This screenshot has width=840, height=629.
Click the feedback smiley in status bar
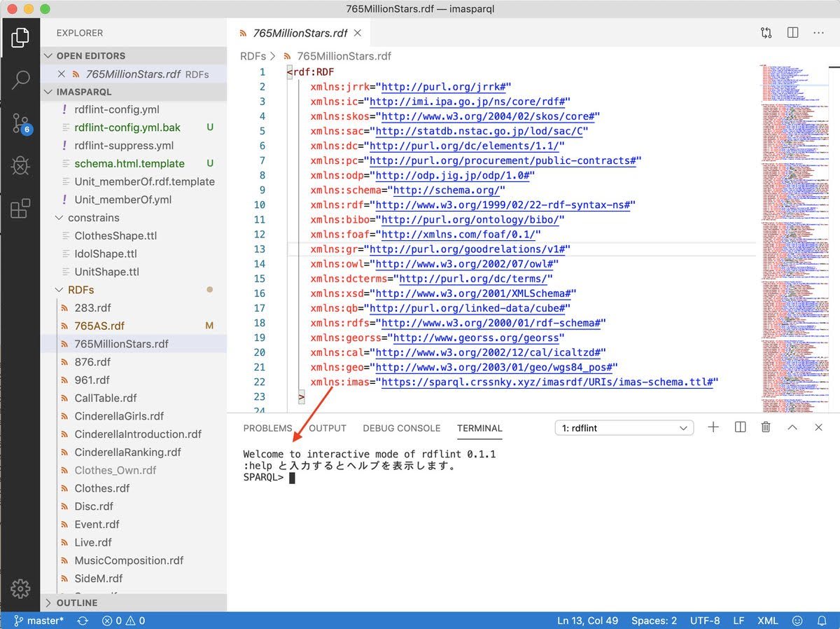tap(797, 621)
